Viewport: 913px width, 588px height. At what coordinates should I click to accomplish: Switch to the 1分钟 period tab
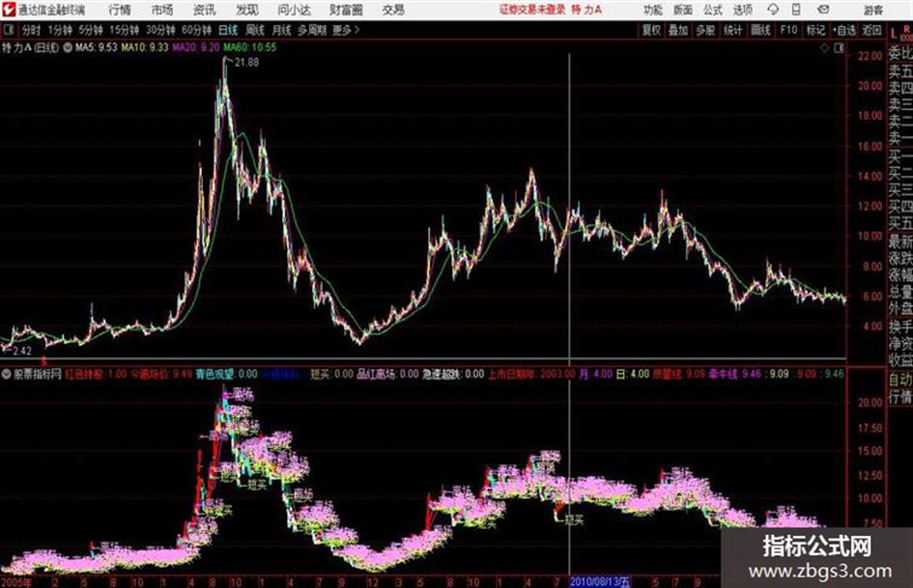(60, 30)
